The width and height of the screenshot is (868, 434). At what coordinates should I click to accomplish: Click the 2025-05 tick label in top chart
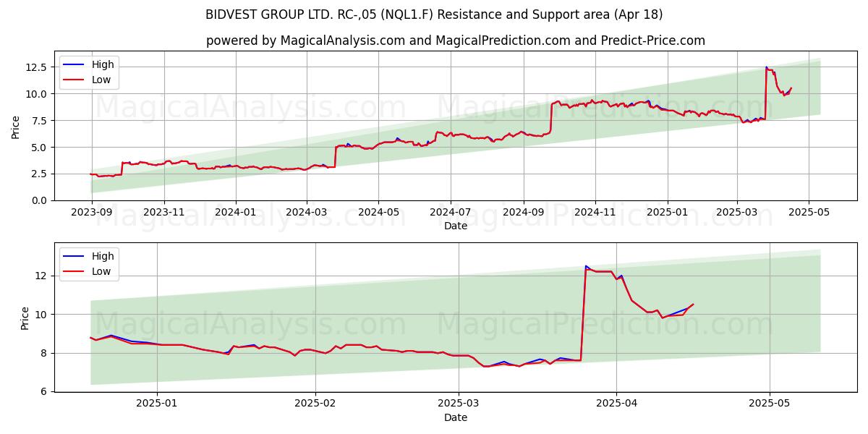(x=809, y=213)
